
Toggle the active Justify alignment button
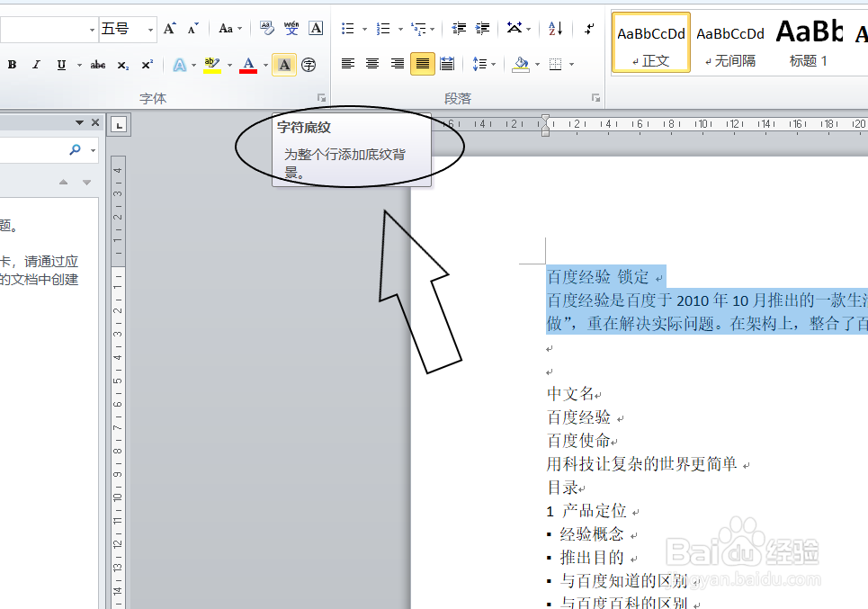[423, 64]
